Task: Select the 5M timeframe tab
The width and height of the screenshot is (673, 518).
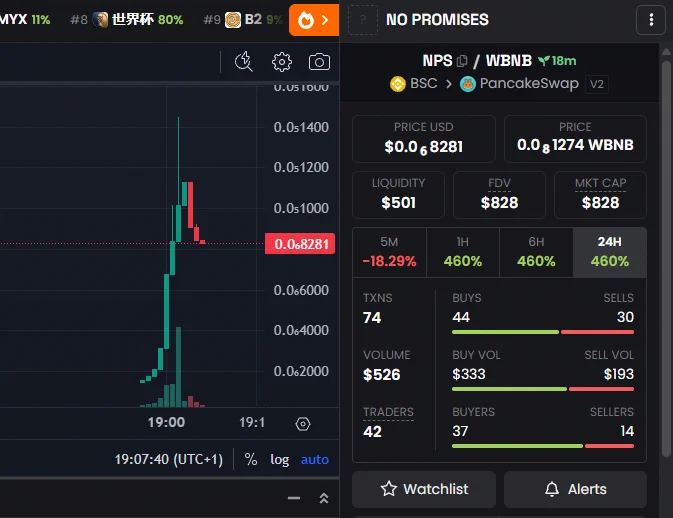Action: point(389,252)
